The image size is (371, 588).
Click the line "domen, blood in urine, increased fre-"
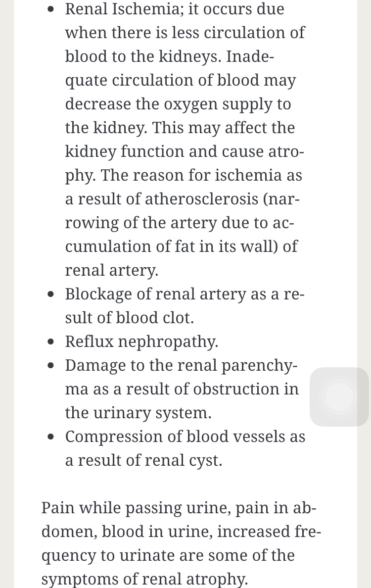click(181, 532)
